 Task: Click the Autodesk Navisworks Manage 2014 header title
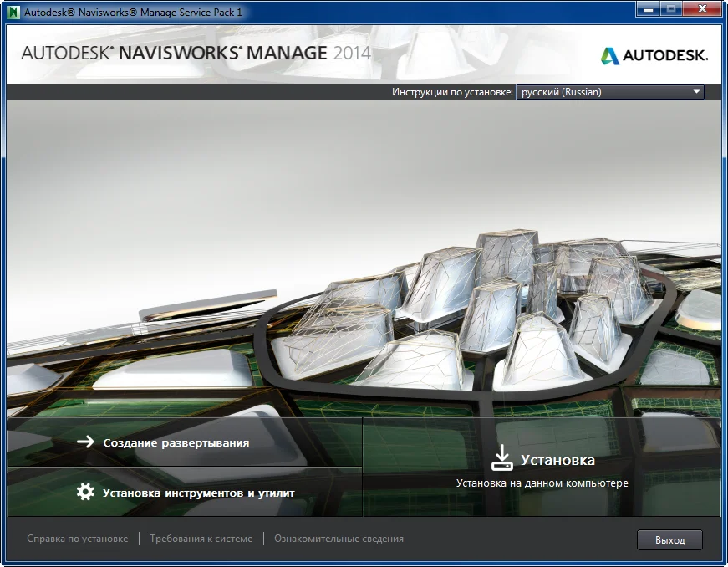click(196, 53)
